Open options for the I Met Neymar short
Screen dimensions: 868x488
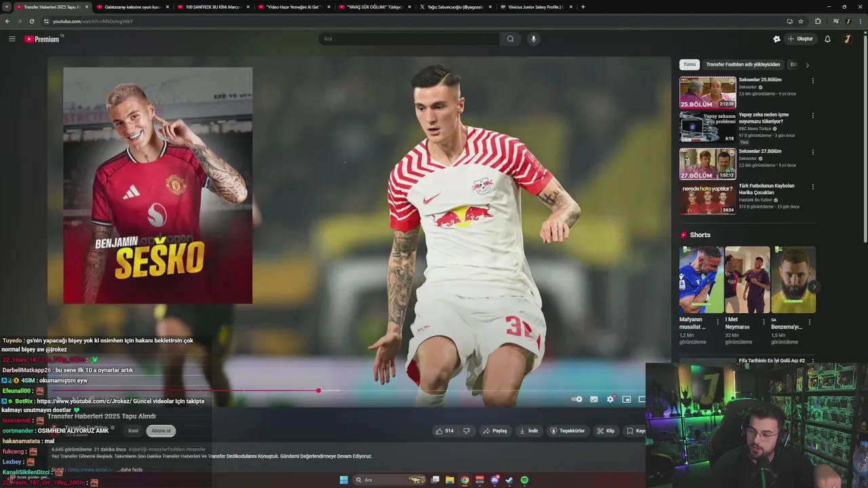(x=764, y=322)
